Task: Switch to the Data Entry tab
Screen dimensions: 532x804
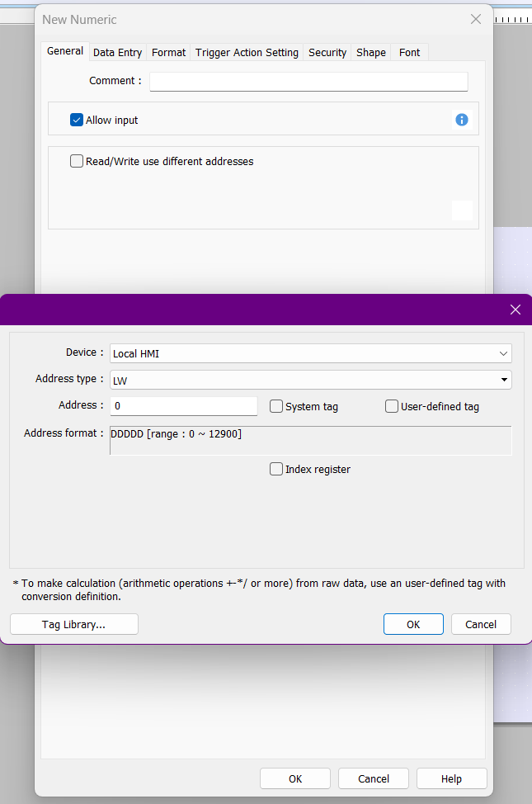Action: pos(117,52)
